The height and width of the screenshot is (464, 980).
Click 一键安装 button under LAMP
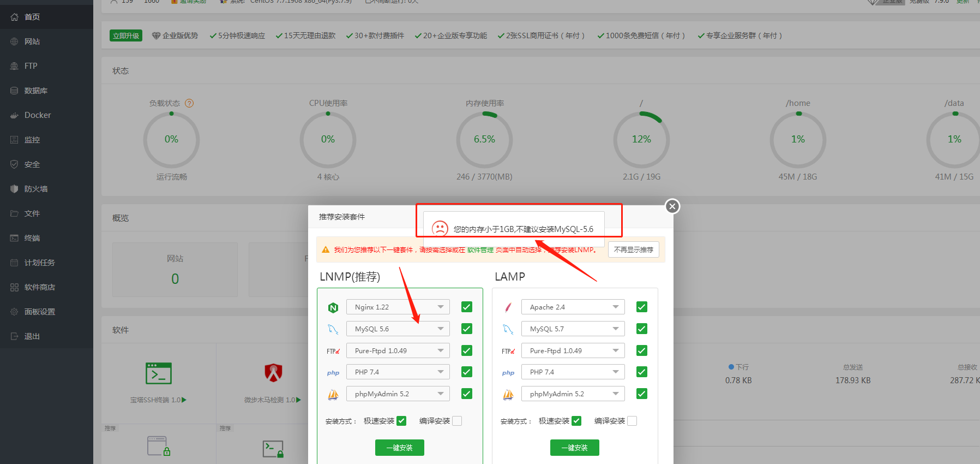575,448
